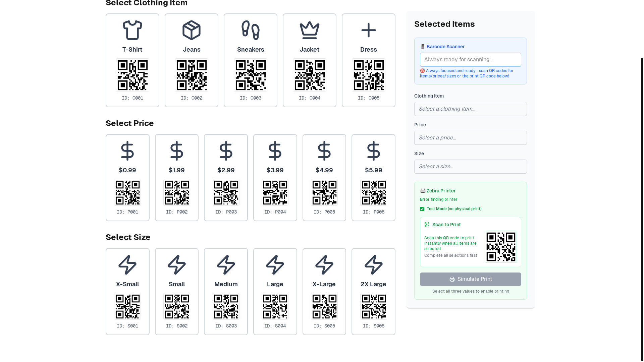Click the Jacket C004 QR code

(310, 75)
